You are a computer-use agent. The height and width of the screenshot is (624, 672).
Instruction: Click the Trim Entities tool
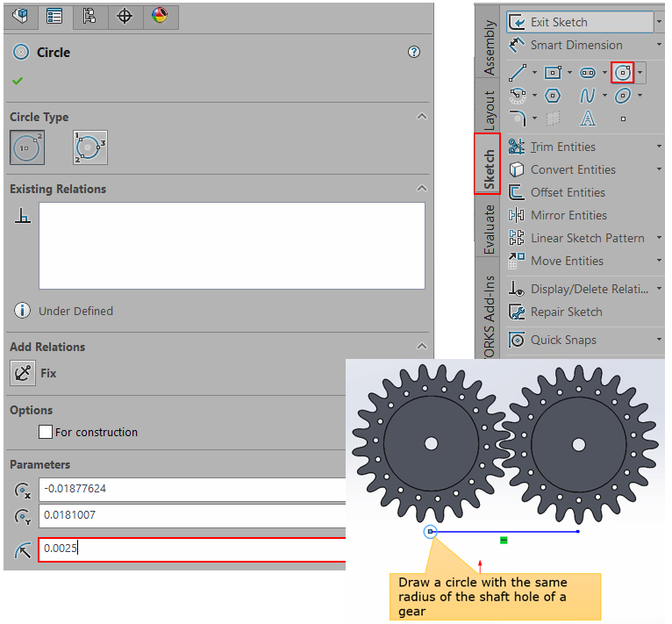[x=553, y=147]
